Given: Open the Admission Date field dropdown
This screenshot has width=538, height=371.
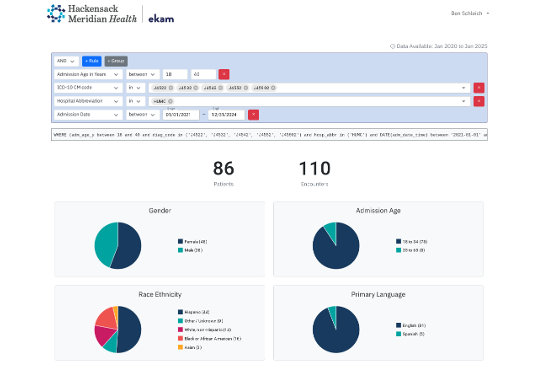Looking at the screenshot, I should (88, 115).
